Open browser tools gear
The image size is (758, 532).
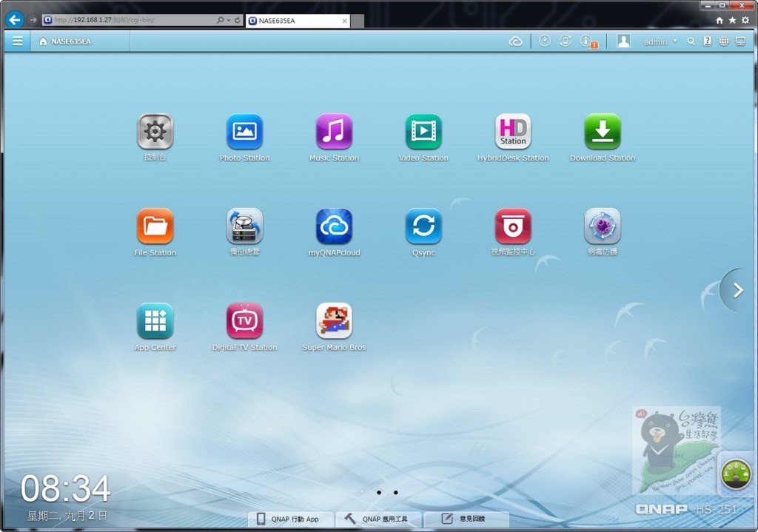click(x=745, y=20)
